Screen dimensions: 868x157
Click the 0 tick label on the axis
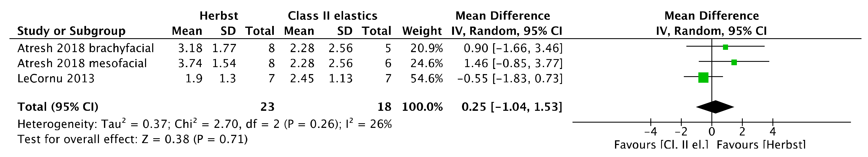712,131
